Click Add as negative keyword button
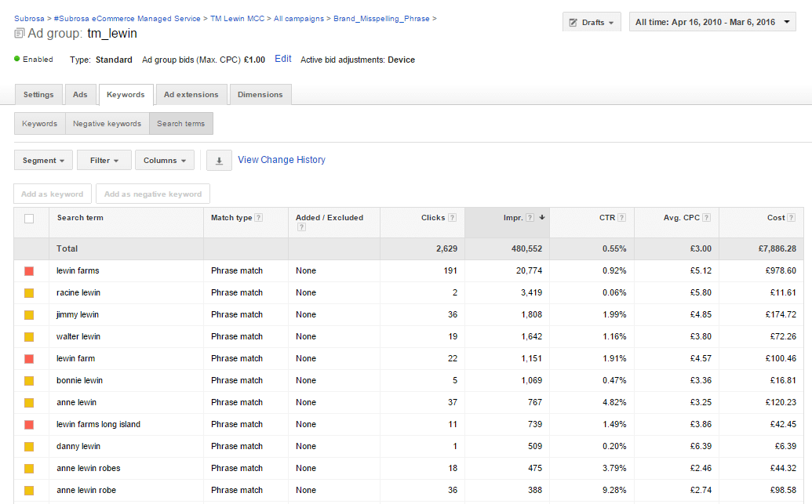Image resolution: width=812 pixels, height=504 pixels. pos(153,194)
